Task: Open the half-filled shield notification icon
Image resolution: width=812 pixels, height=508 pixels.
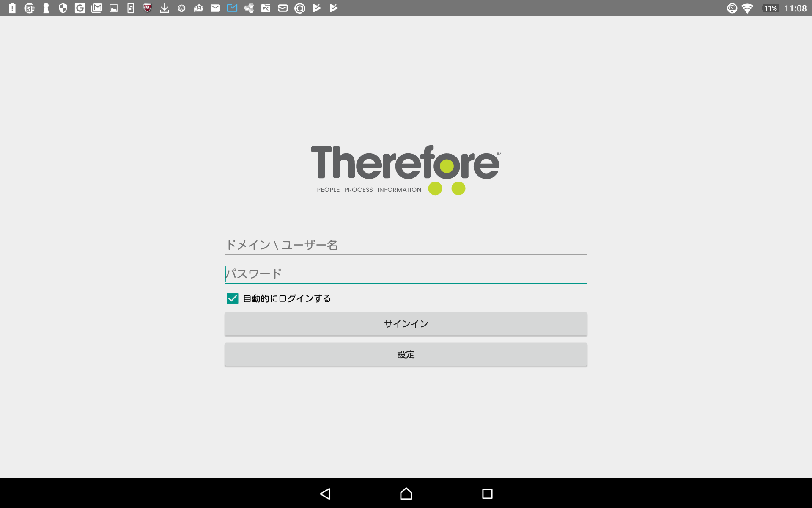Action: tap(63, 8)
